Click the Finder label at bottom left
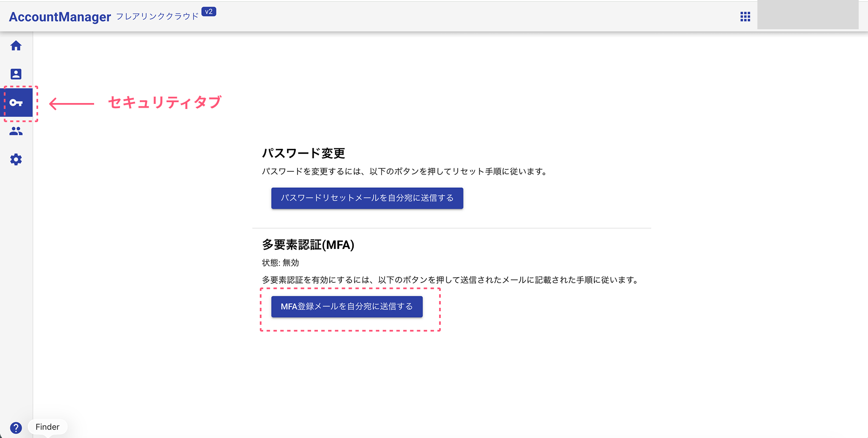This screenshot has height=438, width=868. pyautogui.click(x=47, y=427)
